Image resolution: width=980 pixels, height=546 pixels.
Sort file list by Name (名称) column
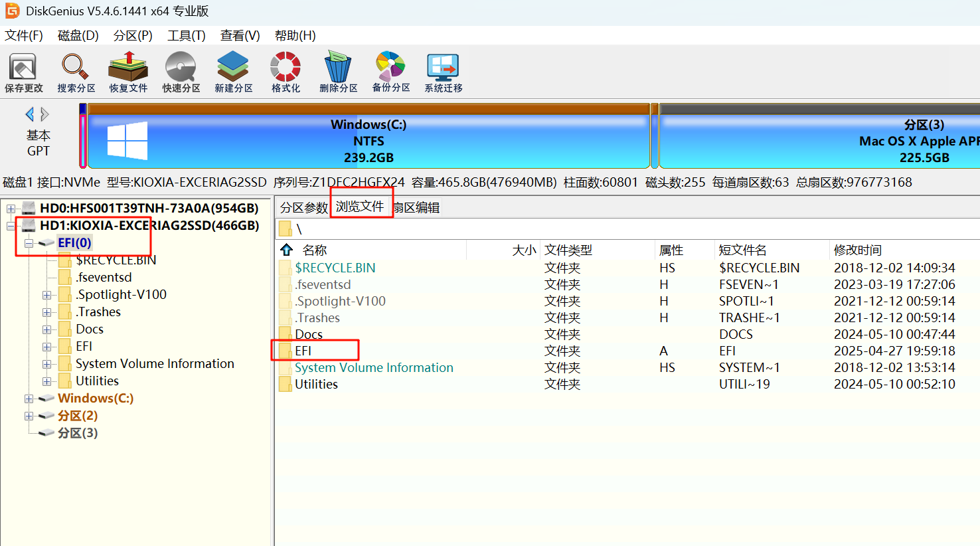(x=315, y=250)
